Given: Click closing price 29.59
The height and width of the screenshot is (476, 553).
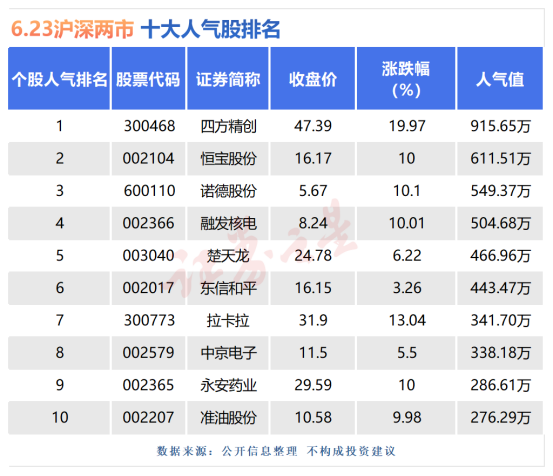Looking at the screenshot, I should (313, 385).
